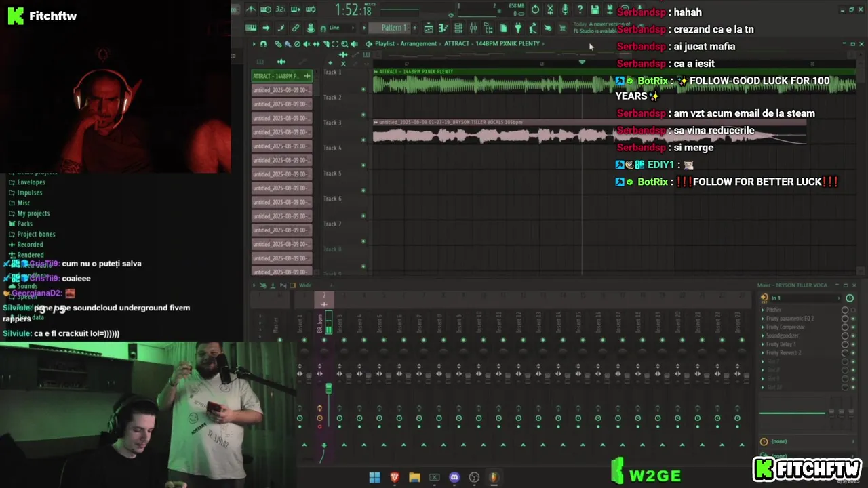Screen dimensions: 868x488
Task: Click the Brave browser taskbar icon
Action: click(x=395, y=477)
